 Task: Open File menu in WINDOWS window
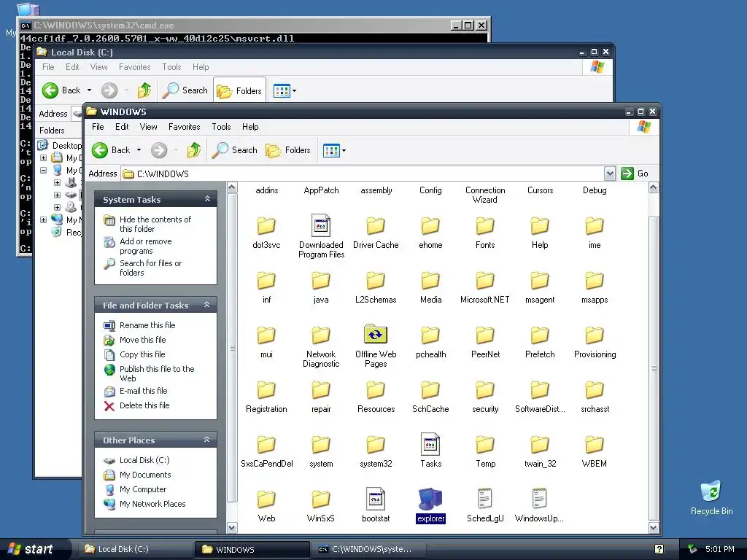point(98,127)
